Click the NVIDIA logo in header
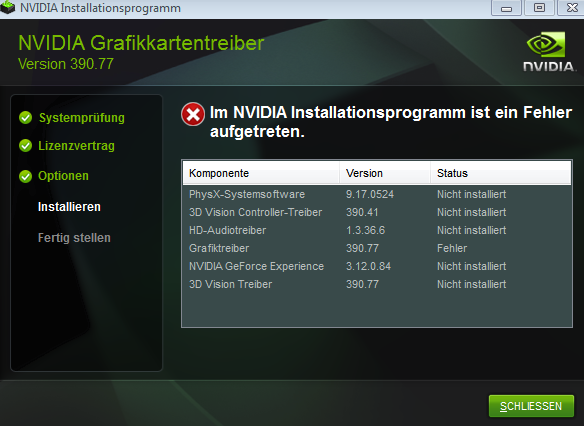Screen dimensions: 584x426 point(549,52)
